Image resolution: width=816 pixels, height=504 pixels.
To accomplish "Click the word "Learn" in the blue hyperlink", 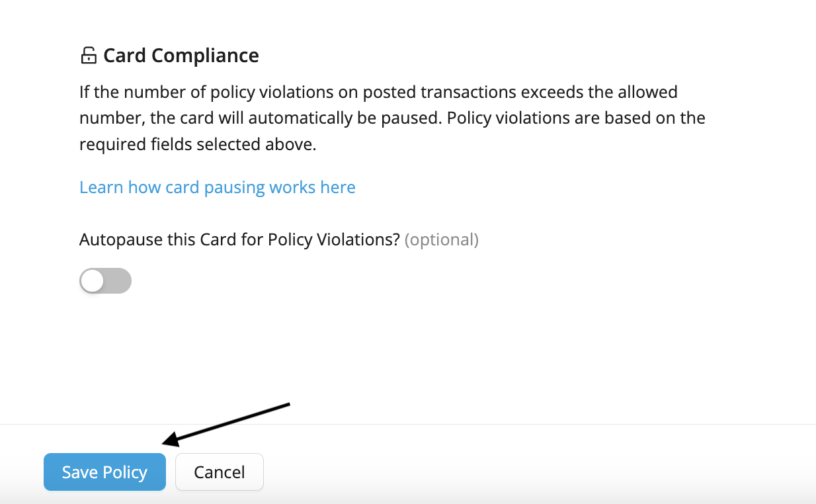I will tap(102, 187).
